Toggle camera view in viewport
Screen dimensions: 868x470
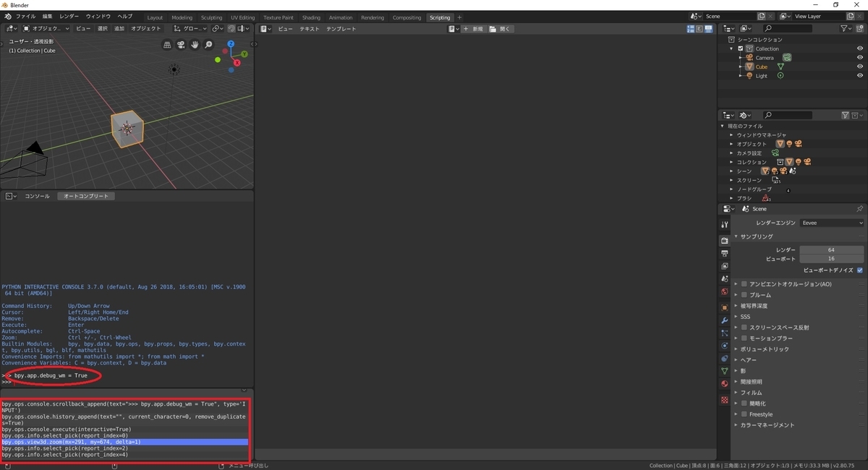pos(181,45)
